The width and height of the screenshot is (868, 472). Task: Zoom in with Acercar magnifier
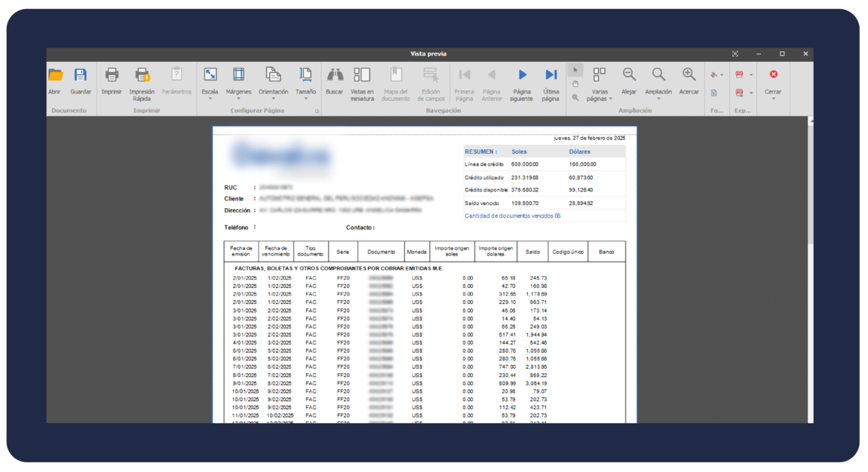pyautogui.click(x=689, y=75)
